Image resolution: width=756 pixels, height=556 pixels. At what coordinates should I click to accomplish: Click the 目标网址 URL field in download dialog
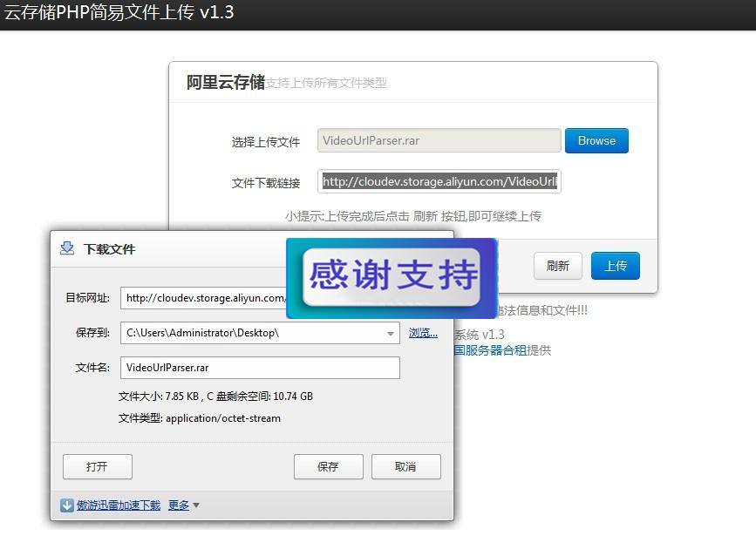(203, 298)
